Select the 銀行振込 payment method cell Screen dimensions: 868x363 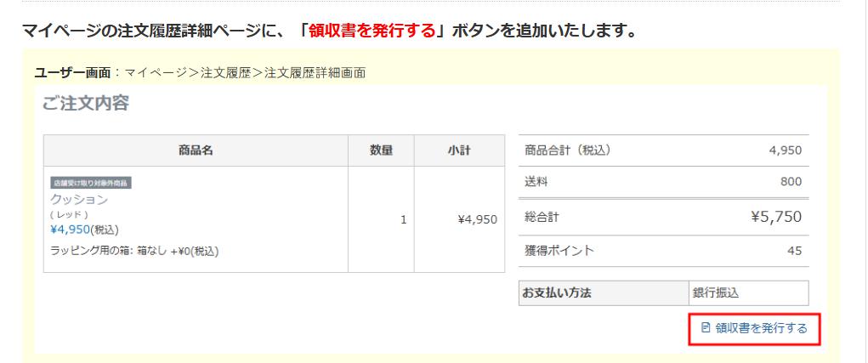point(749,293)
